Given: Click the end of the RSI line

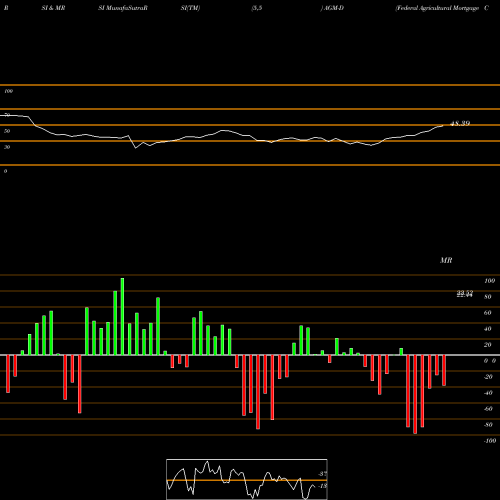Looking at the screenshot, I should point(444,125).
